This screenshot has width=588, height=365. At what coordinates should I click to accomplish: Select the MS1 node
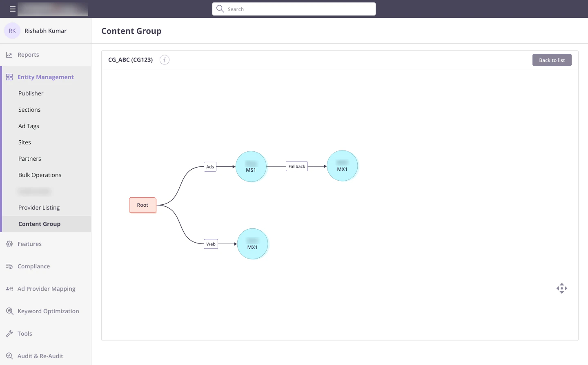click(251, 166)
